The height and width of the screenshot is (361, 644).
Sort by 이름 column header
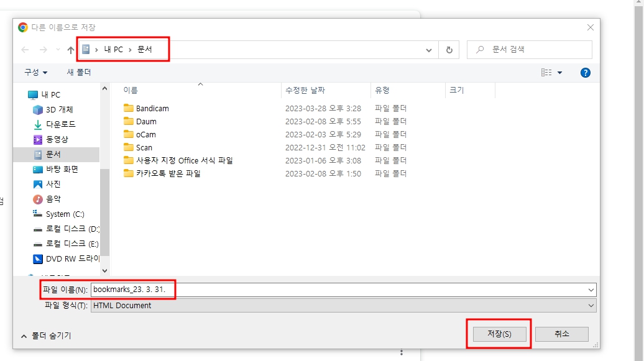(131, 90)
